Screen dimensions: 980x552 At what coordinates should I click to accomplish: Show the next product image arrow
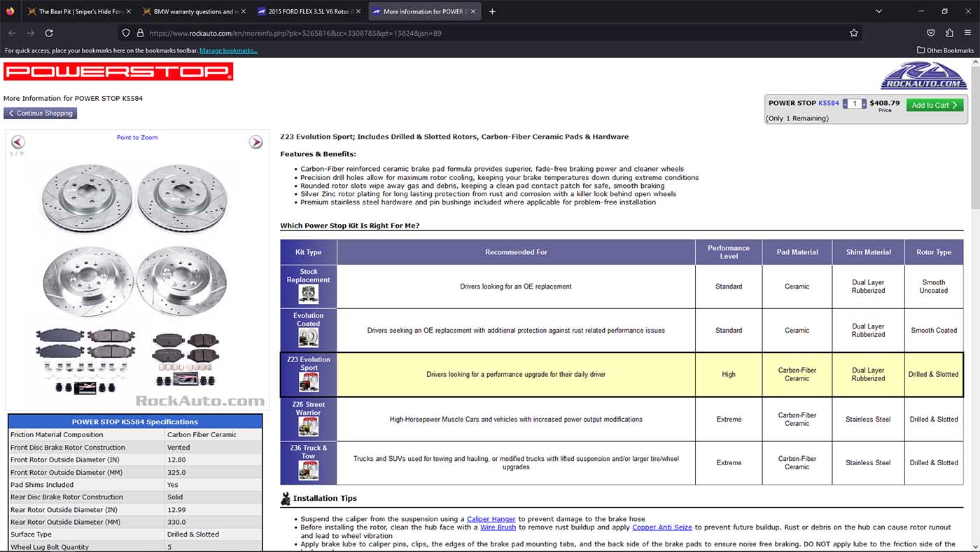[x=256, y=142]
